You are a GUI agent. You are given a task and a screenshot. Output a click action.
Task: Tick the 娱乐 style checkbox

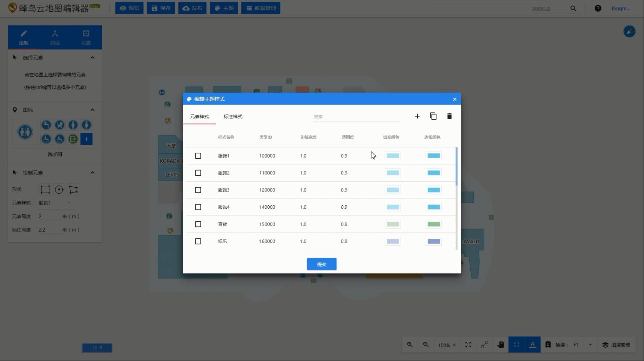pos(198,241)
